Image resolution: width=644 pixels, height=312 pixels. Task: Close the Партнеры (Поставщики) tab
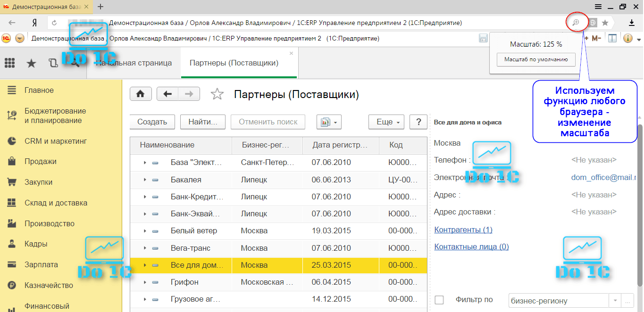click(291, 53)
